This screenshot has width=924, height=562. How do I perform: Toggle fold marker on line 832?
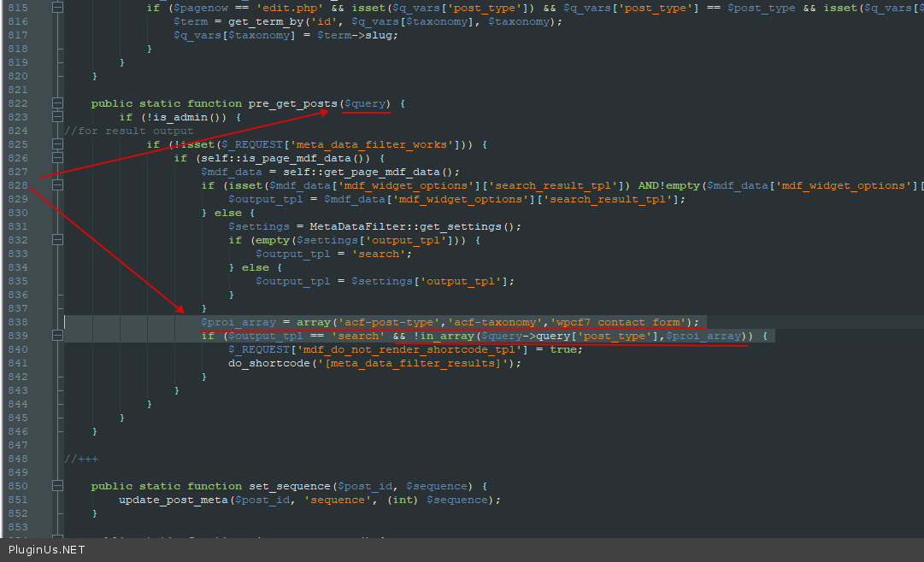point(57,240)
